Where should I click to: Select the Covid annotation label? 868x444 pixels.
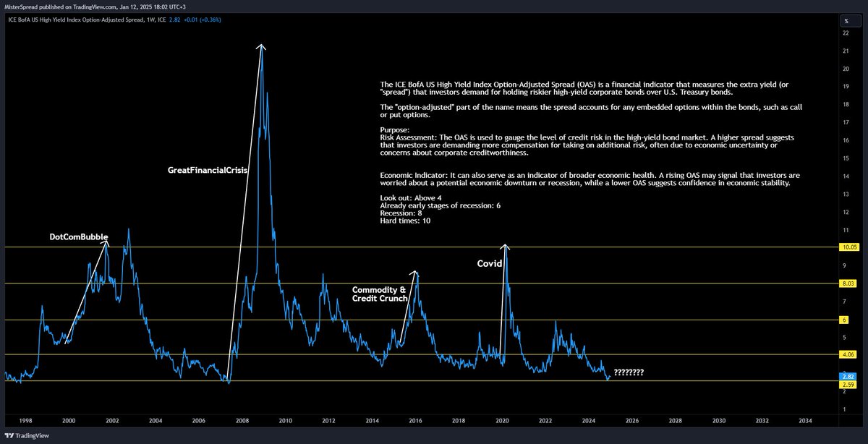(x=490, y=264)
